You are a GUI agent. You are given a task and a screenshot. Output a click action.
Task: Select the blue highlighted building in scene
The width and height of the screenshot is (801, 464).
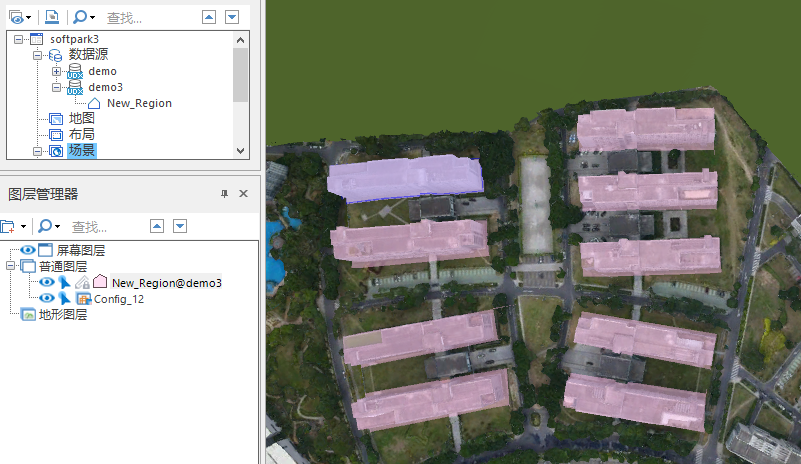(x=405, y=177)
